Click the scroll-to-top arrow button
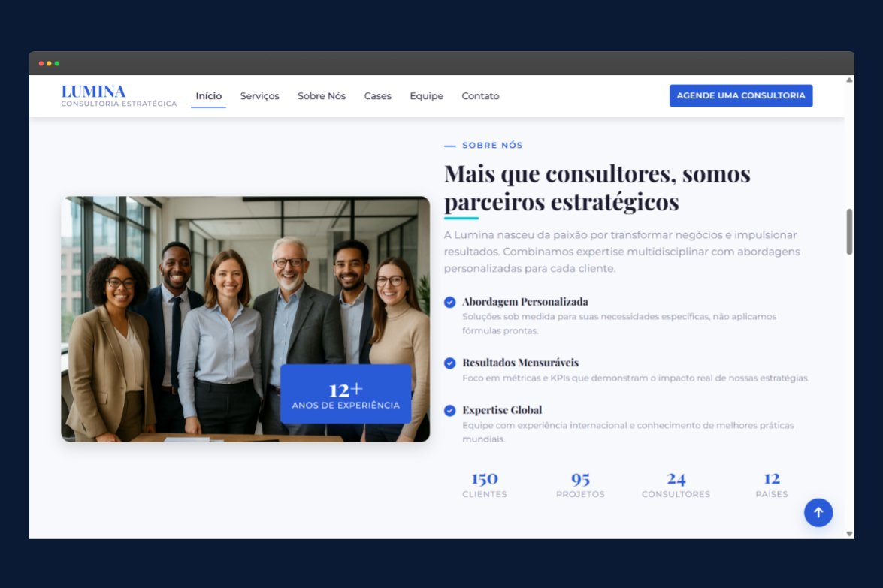Image resolution: width=883 pixels, height=588 pixels. (818, 513)
